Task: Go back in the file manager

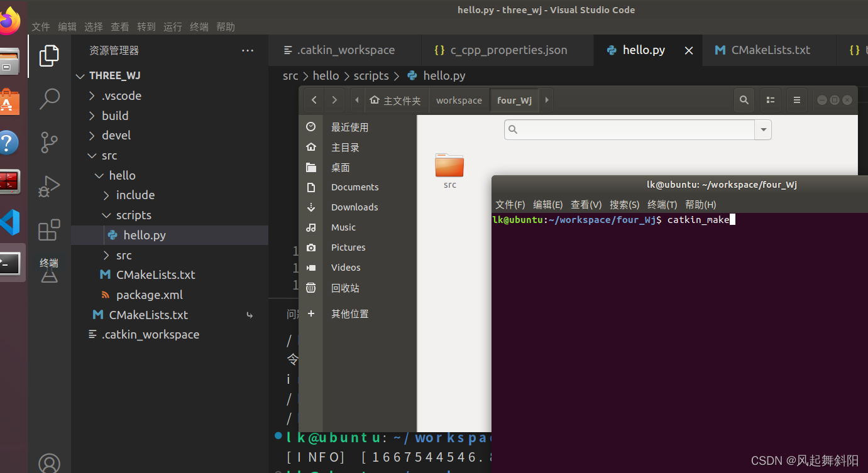Action: (x=314, y=100)
